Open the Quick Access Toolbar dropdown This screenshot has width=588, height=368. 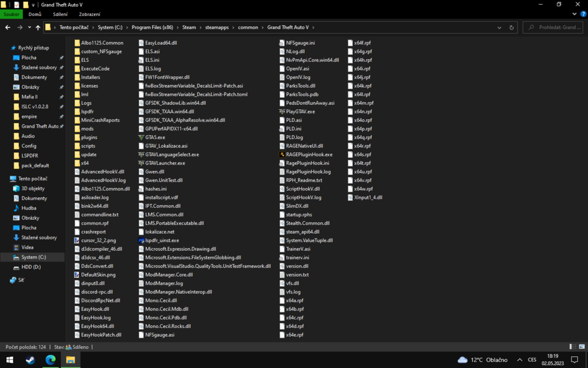pos(33,5)
